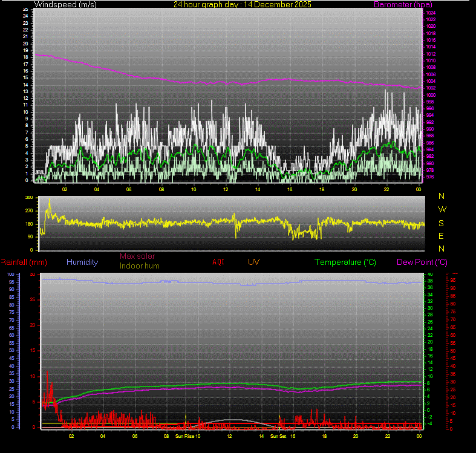
Task: Click the Sun Rise marker label
Action: pos(184,436)
